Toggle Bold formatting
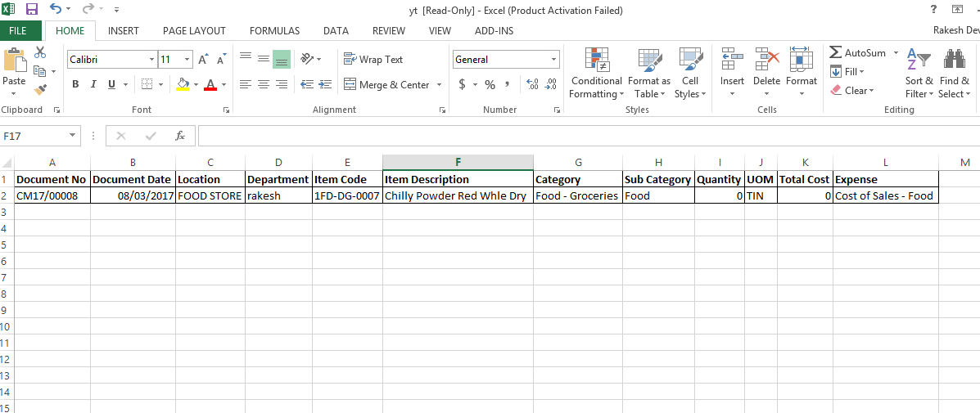The height and width of the screenshot is (413, 980). point(75,84)
